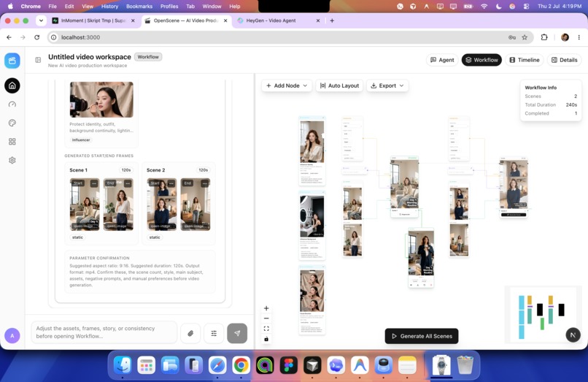Click the browser back arrow
This screenshot has height=382, width=588.
click(9, 37)
